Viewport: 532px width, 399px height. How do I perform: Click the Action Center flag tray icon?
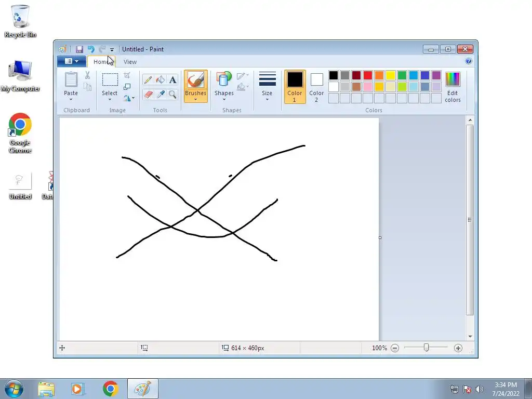pos(467,389)
